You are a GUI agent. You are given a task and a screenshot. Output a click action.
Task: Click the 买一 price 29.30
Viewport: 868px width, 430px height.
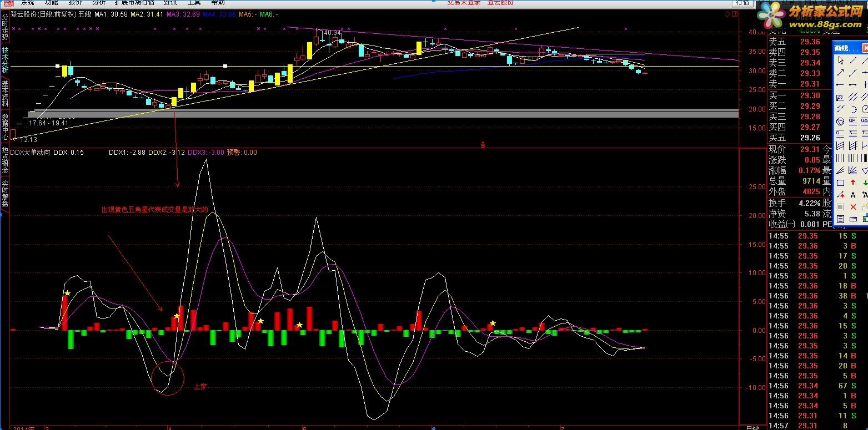(810, 96)
